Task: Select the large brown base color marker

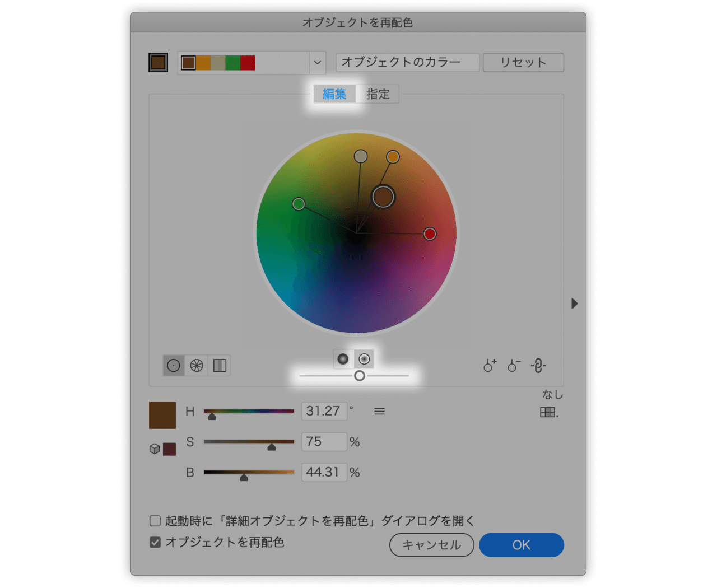Action: [383, 197]
